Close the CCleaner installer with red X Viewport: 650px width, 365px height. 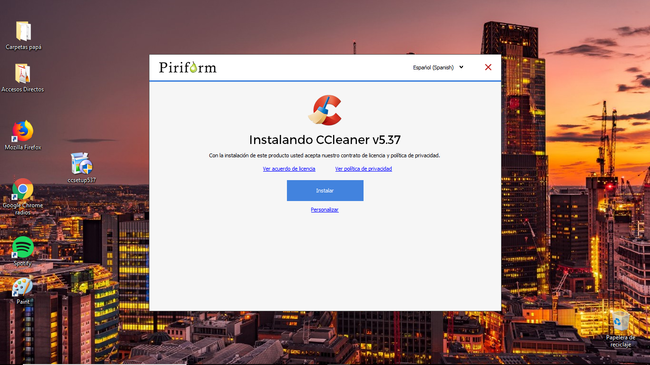tap(488, 67)
